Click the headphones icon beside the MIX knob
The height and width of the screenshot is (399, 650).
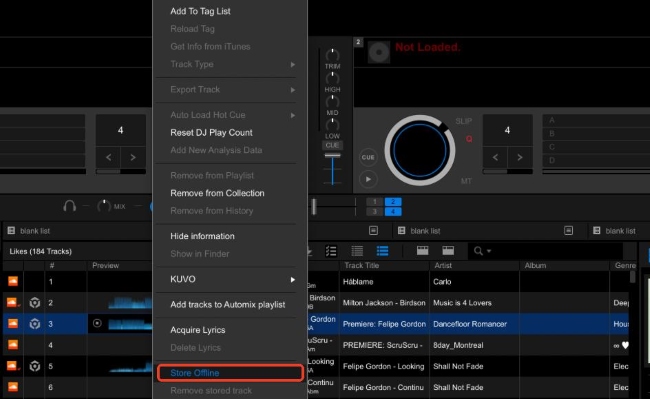click(x=69, y=206)
